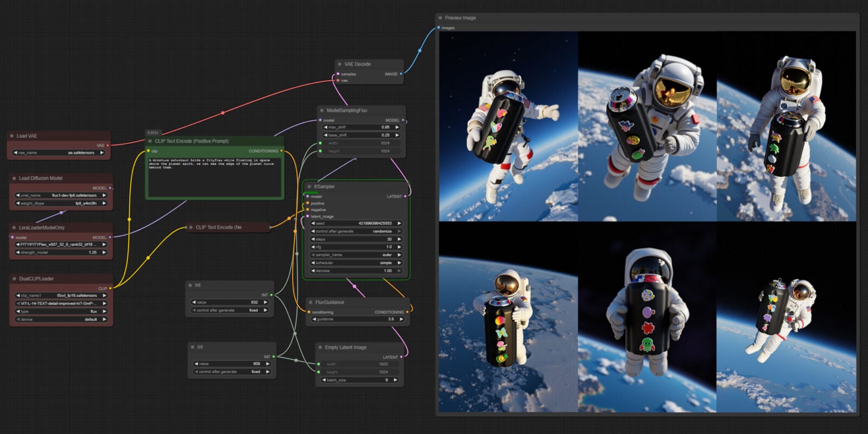868x434 pixels.
Task: Open the scheduler dropdown set to simple
Action: (356, 263)
